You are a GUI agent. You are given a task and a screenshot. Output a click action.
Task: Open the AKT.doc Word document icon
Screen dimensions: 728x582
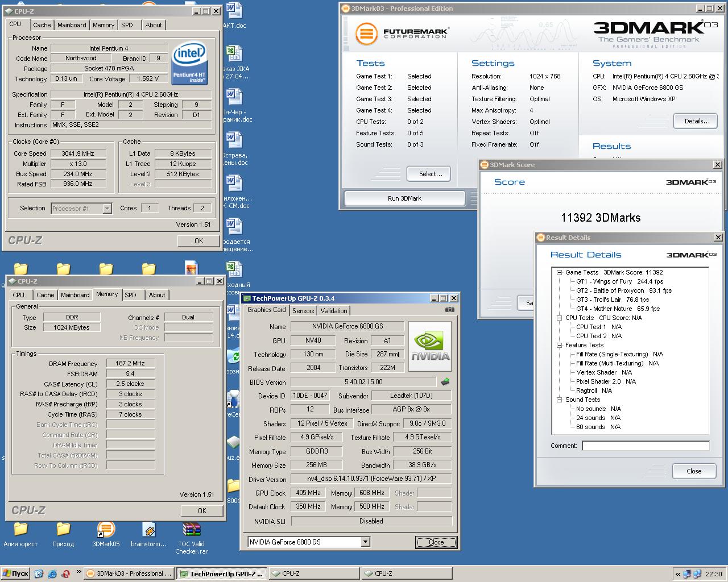click(x=234, y=11)
